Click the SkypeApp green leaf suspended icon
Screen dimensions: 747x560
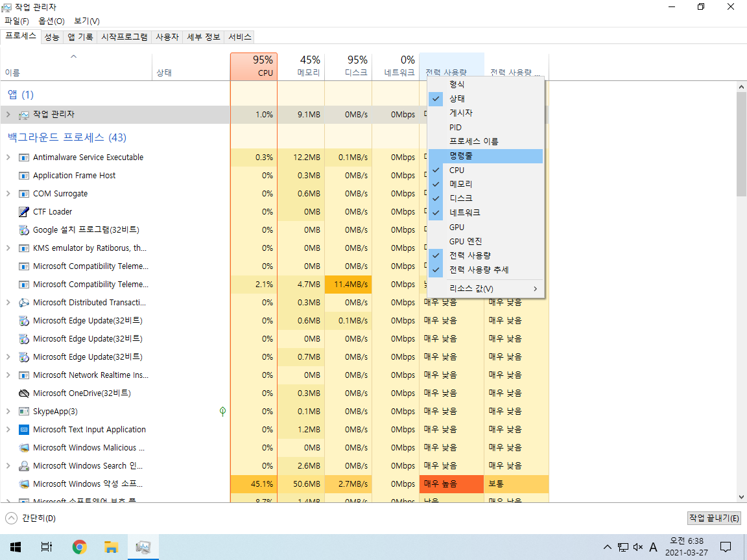[222, 412]
